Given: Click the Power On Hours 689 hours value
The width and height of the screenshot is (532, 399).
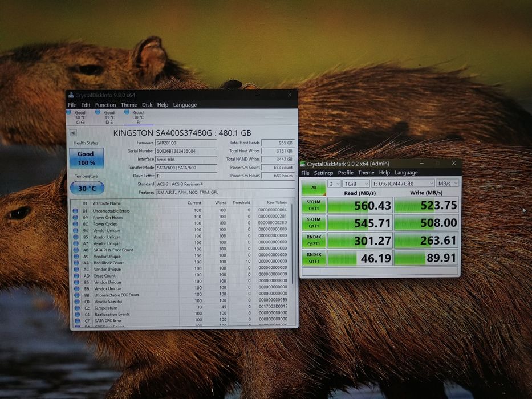Looking at the screenshot, I should [x=278, y=176].
